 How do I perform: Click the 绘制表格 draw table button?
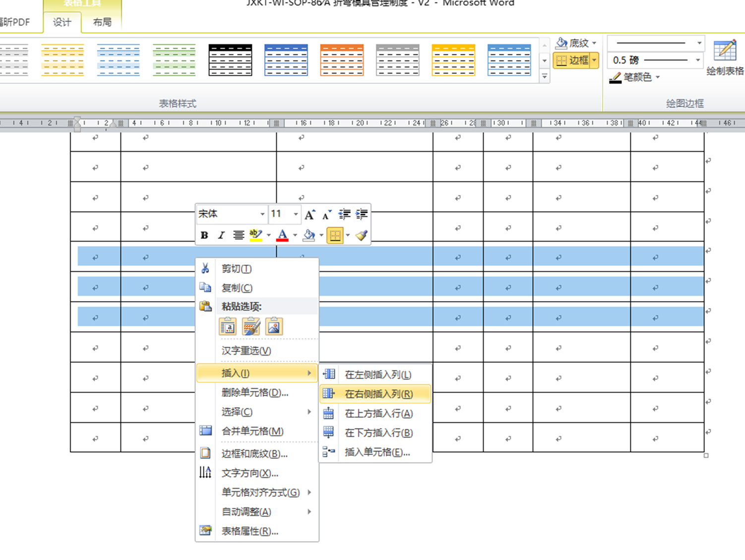[x=725, y=58]
